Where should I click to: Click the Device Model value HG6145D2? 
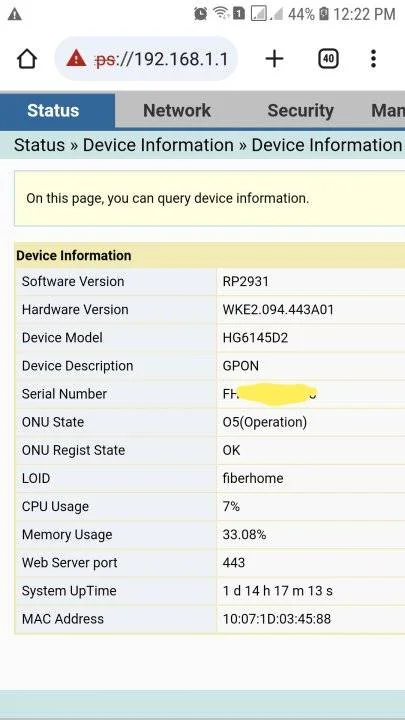[x=255, y=338]
